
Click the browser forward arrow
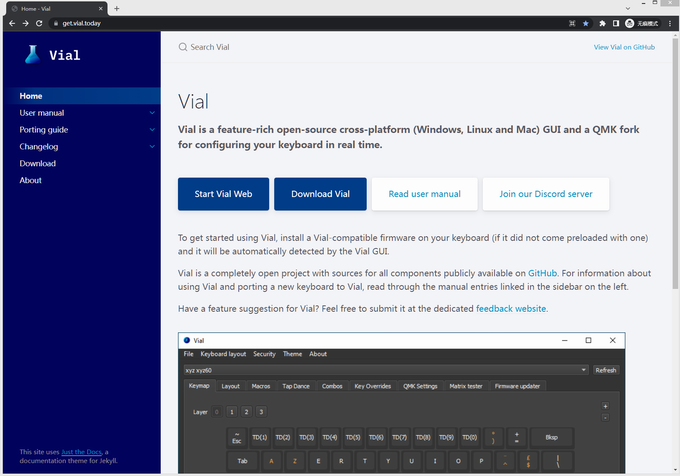click(25, 22)
